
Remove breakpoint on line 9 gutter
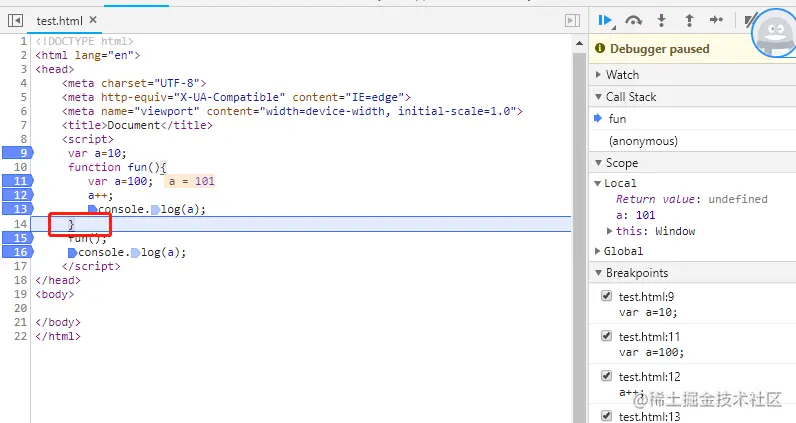coord(18,153)
